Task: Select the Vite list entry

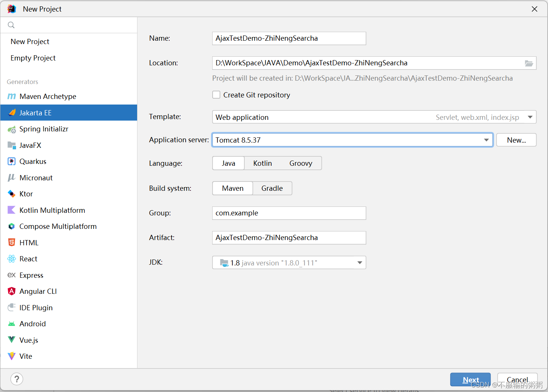Action: tap(69, 356)
